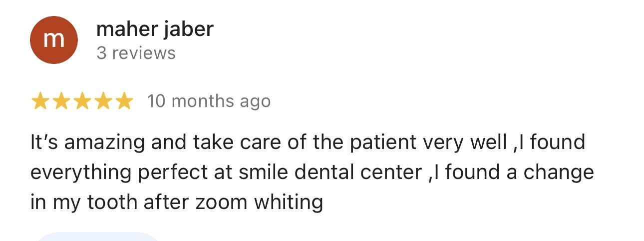This screenshot has width=644, height=241.
Task: Select the fourth yellow rating star
Action: [x=103, y=101]
